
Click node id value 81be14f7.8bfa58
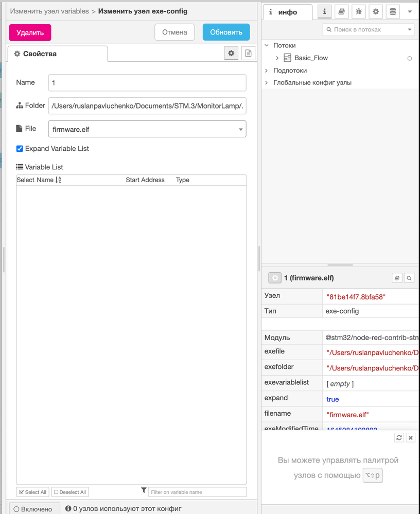(x=356, y=297)
